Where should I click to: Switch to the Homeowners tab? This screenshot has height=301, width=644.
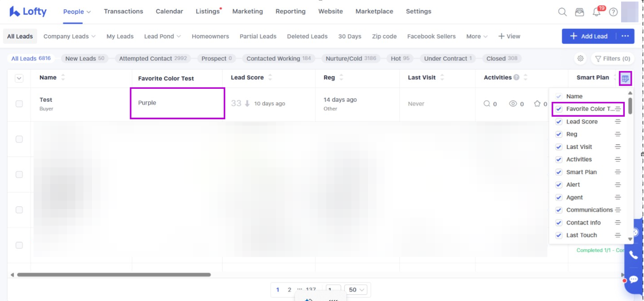pos(210,36)
